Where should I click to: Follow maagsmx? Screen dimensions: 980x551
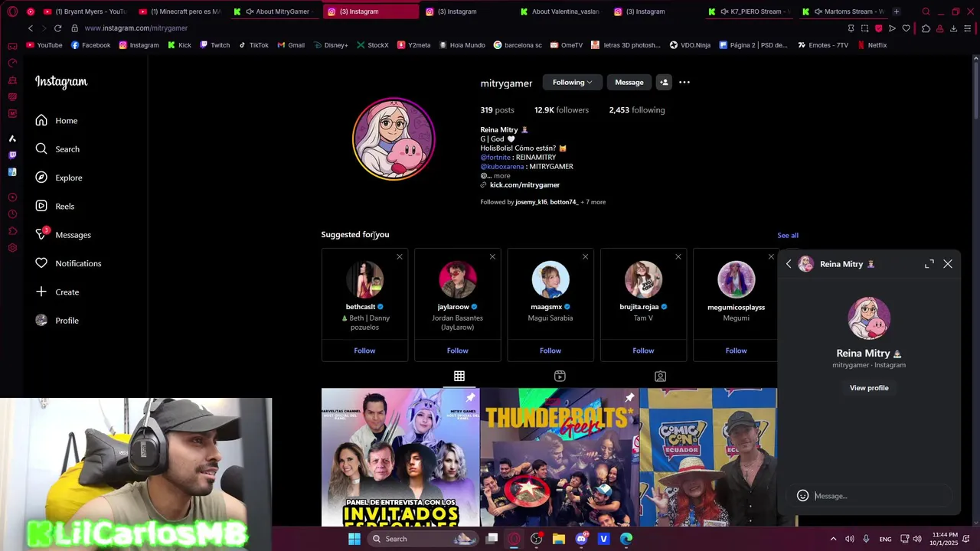point(550,350)
